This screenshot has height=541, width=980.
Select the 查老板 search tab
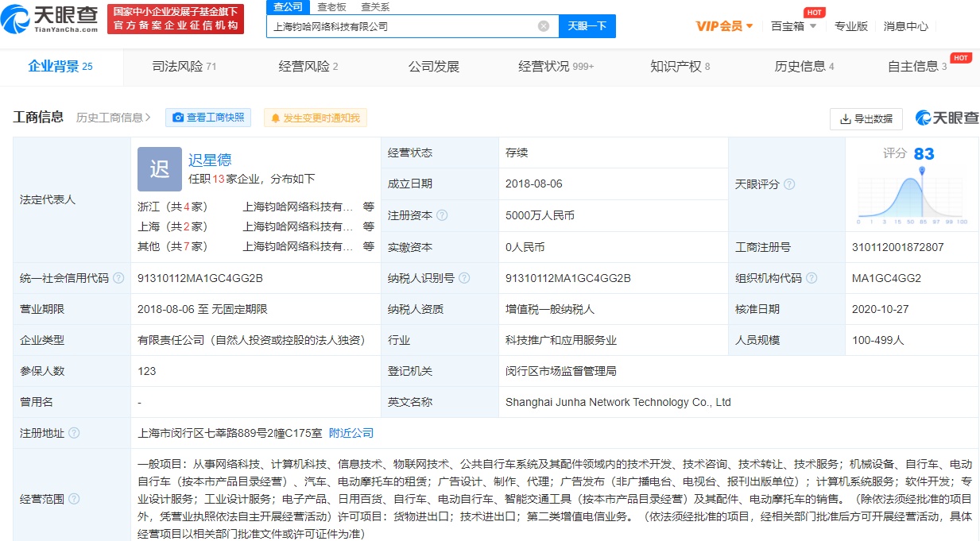[x=331, y=6]
